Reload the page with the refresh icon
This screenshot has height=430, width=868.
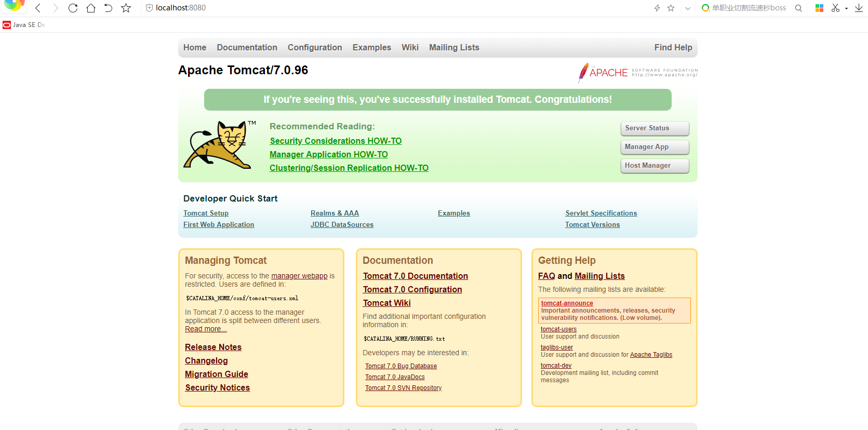73,8
